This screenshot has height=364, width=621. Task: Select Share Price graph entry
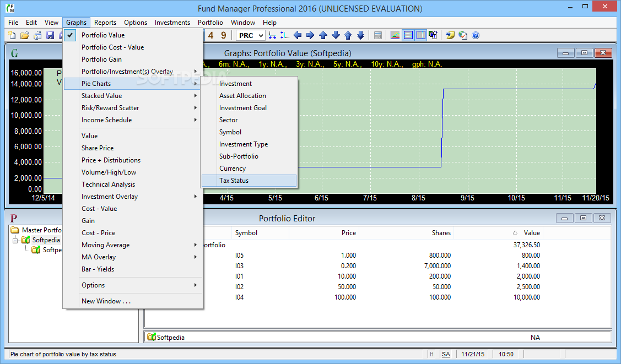point(133,148)
